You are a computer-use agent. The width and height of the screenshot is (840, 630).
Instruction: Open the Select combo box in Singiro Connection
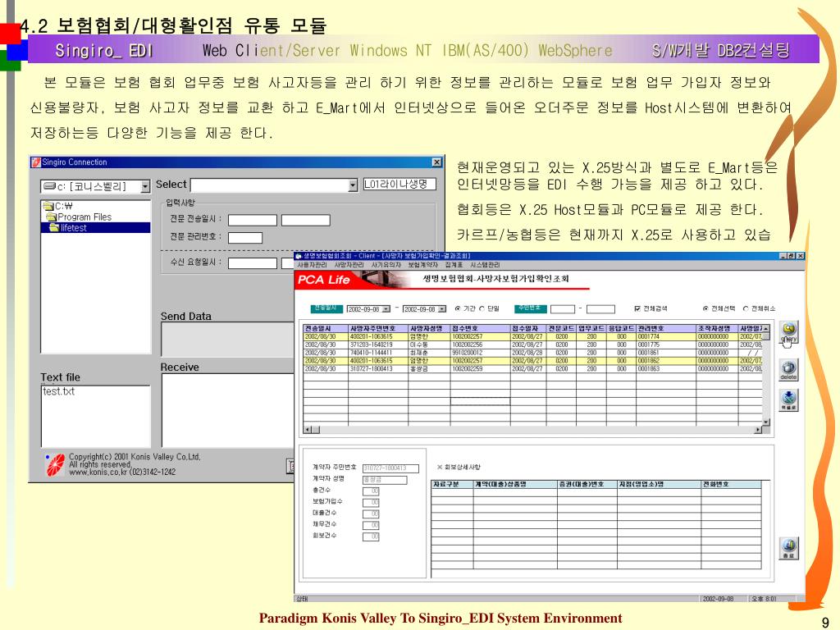(x=353, y=185)
